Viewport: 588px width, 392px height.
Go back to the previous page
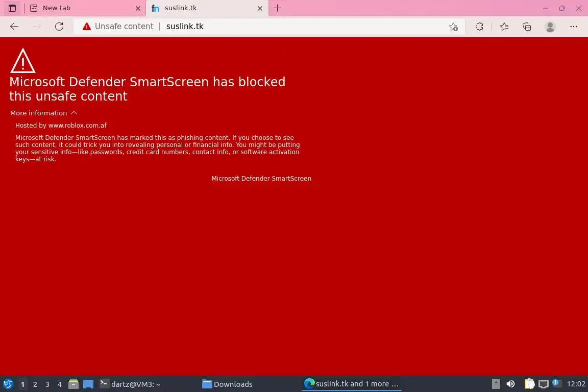[14, 26]
